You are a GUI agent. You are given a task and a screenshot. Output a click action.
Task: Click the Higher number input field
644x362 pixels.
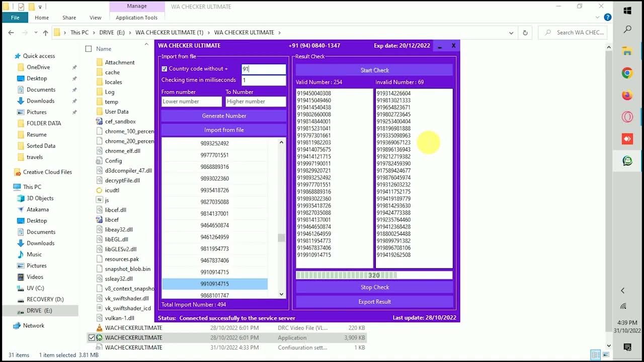256,102
